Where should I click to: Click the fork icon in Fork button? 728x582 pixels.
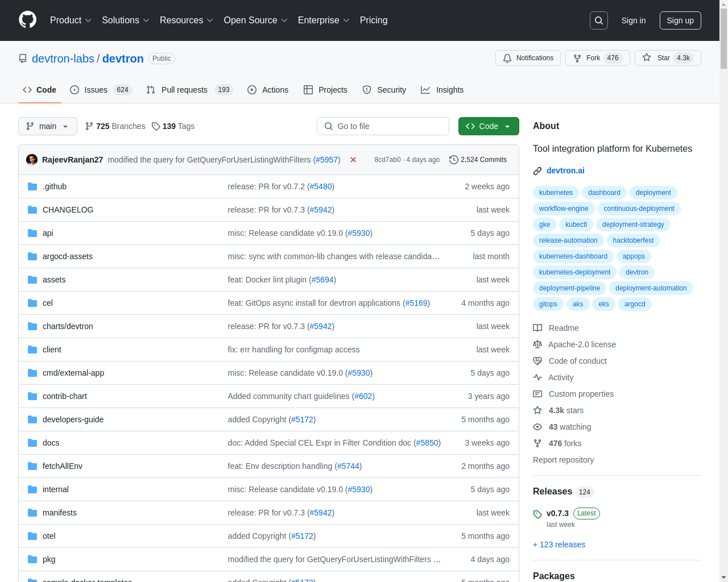click(577, 58)
